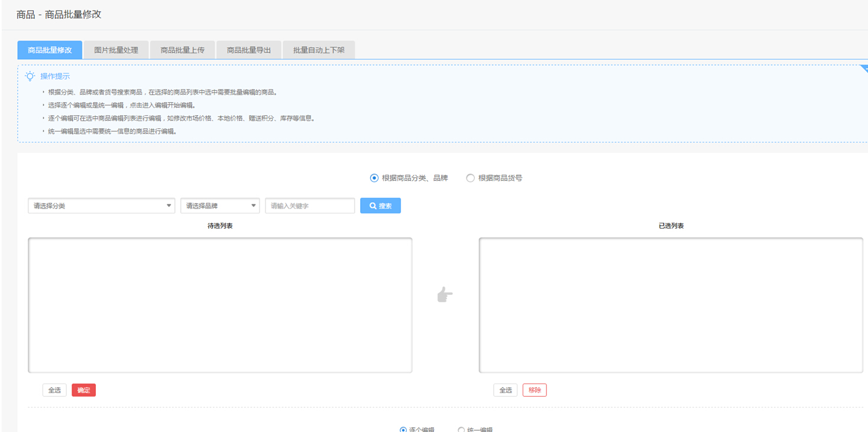Open the 请选择品牌 dropdown

point(220,206)
